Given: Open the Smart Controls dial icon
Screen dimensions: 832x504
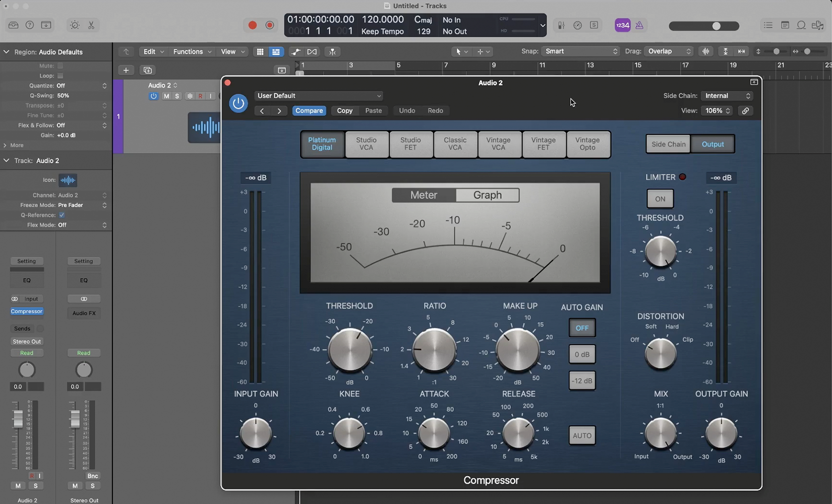Looking at the screenshot, I should 75,25.
